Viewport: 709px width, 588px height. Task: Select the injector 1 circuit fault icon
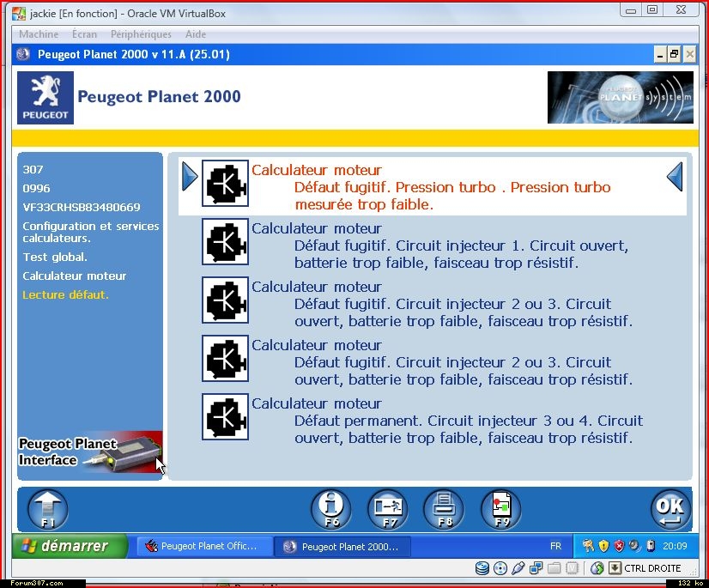(x=225, y=241)
